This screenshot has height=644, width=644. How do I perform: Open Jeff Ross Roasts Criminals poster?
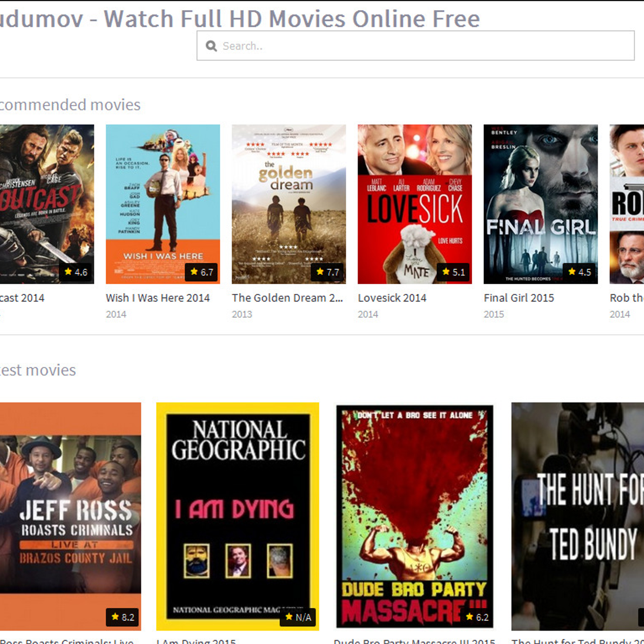click(70, 516)
